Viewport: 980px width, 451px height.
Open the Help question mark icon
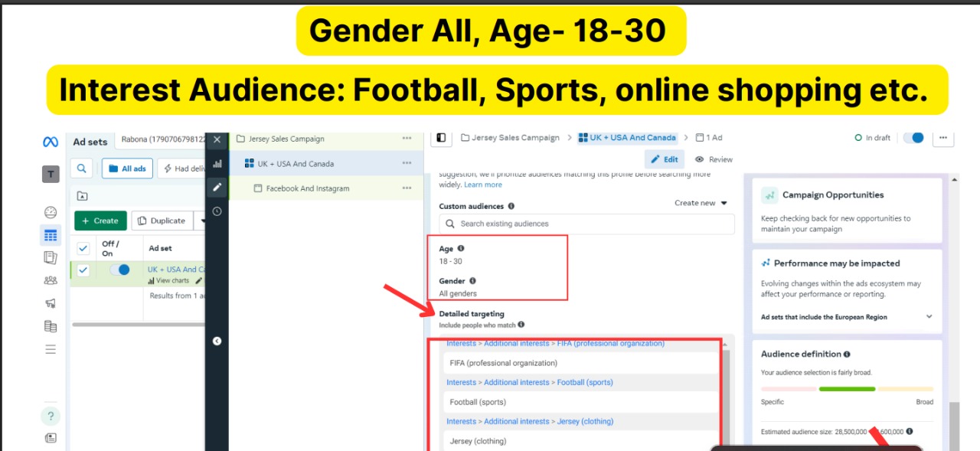[x=51, y=416]
